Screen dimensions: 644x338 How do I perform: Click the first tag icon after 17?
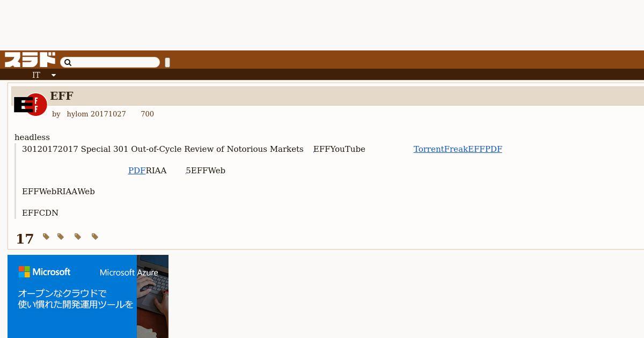(x=46, y=237)
